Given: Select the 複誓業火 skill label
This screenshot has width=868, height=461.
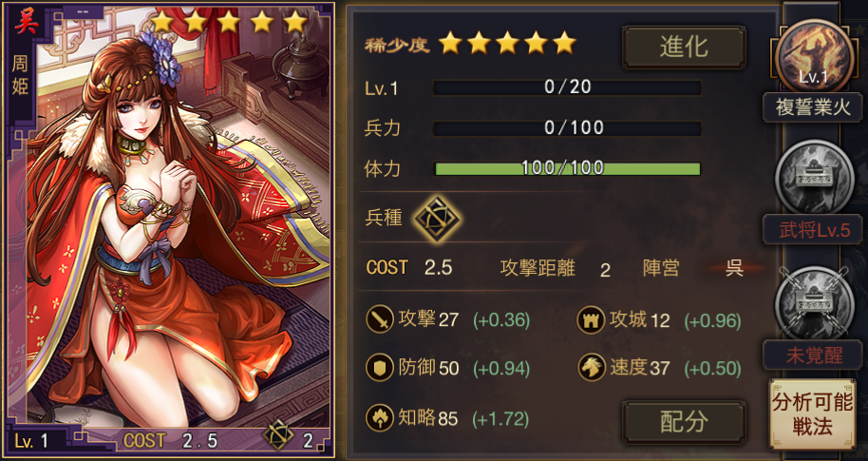Looking at the screenshot, I should tap(813, 107).
